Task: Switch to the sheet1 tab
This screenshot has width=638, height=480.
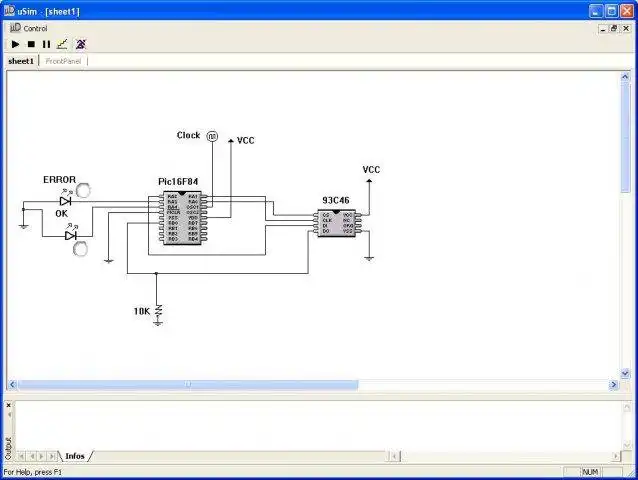Action: pyautogui.click(x=21, y=61)
